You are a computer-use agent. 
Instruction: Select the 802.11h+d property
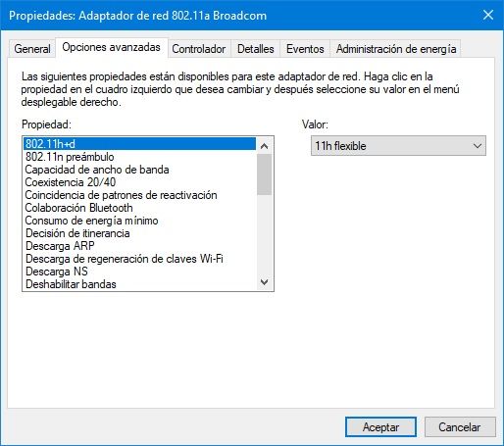[x=139, y=144]
